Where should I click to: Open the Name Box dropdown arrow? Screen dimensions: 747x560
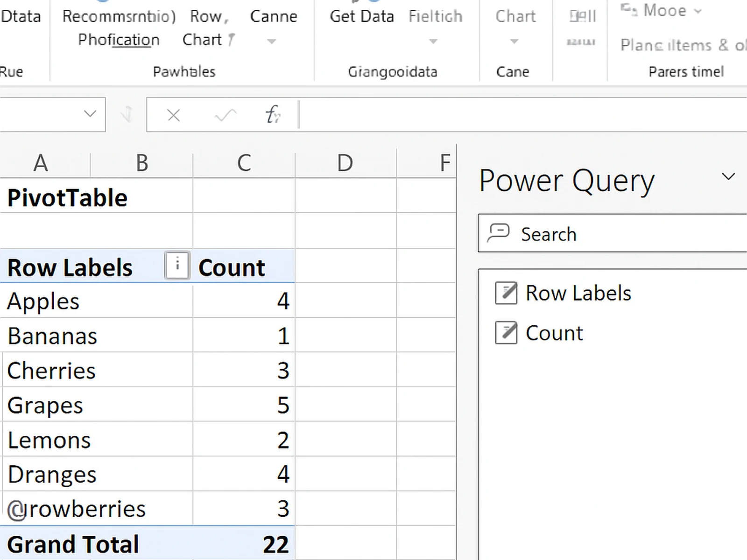coord(90,114)
